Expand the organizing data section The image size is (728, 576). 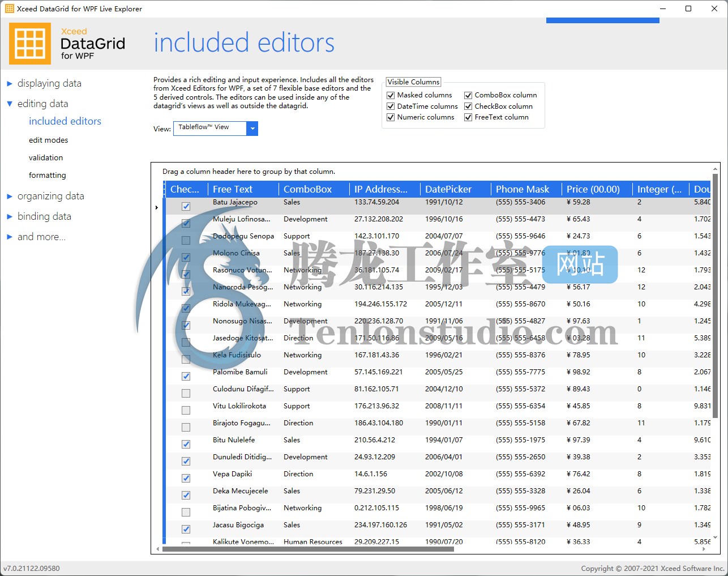click(10, 197)
